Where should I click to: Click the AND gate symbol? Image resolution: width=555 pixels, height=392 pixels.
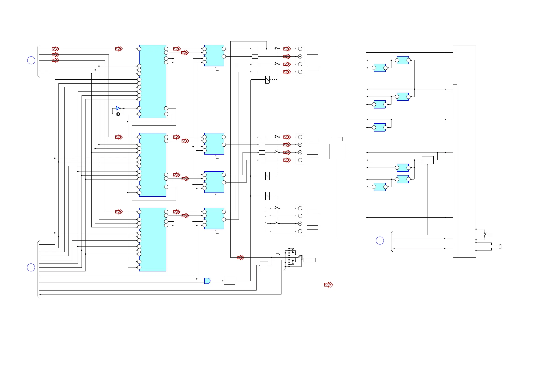point(207,281)
